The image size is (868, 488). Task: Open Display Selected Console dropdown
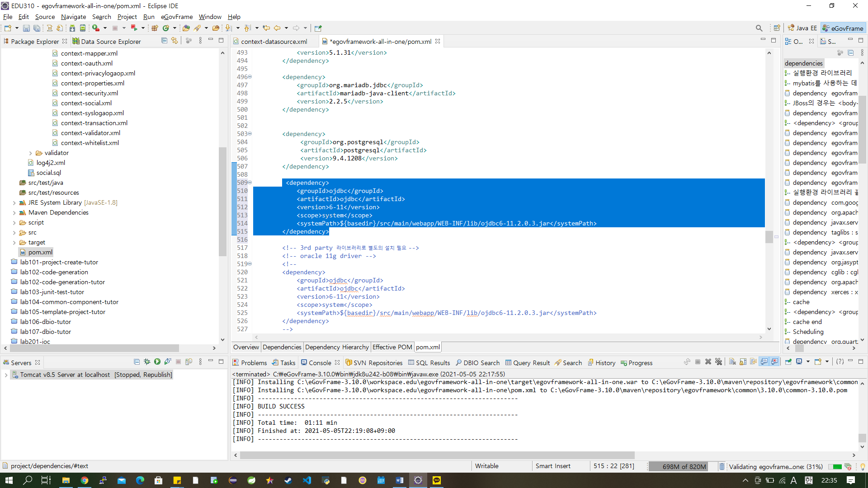(x=808, y=361)
